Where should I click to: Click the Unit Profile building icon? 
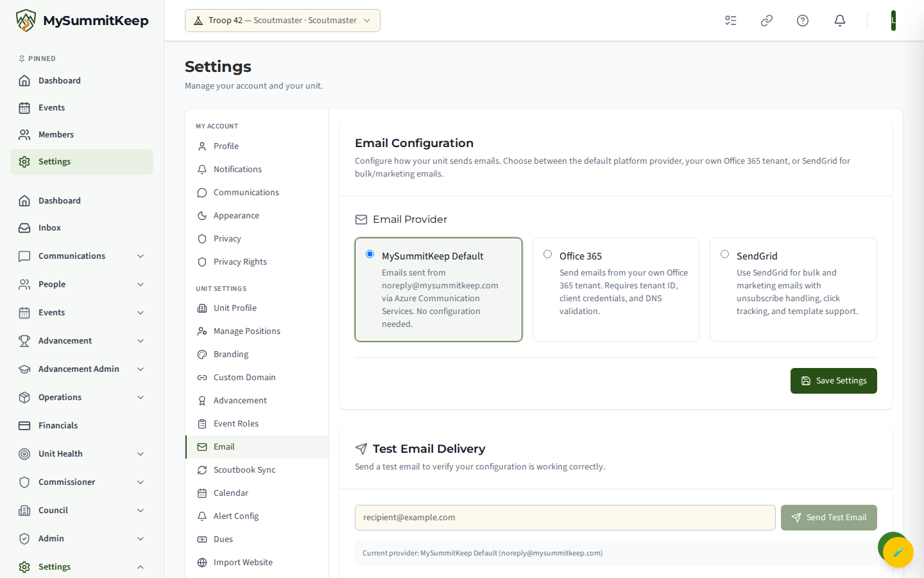coord(202,308)
